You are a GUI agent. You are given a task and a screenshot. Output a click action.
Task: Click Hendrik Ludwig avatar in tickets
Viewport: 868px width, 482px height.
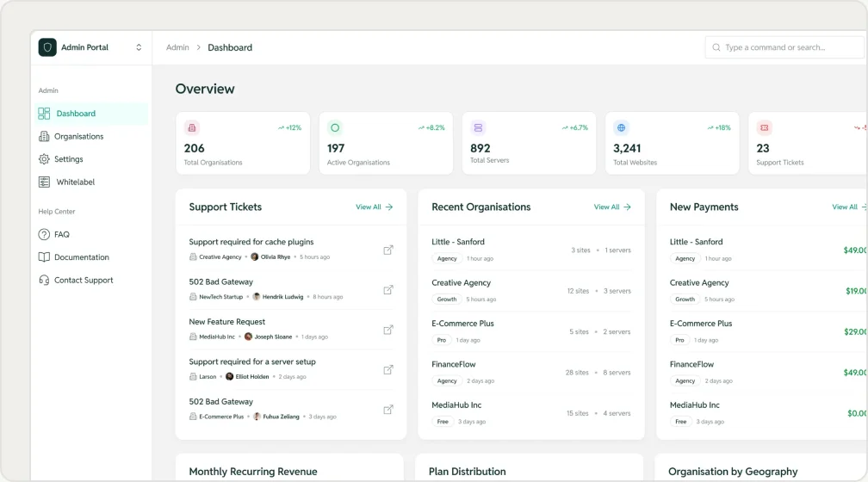pyautogui.click(x=257, y=297)
